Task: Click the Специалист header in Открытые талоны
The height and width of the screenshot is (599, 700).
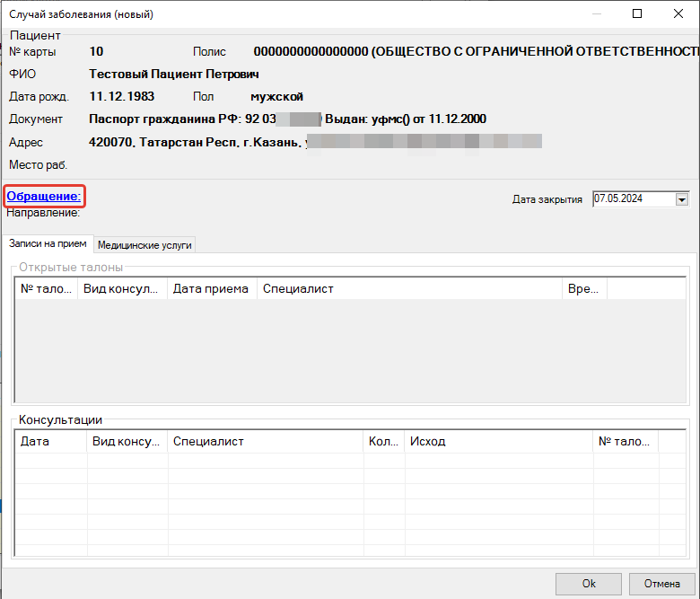Action: click(x=409, y=288)
